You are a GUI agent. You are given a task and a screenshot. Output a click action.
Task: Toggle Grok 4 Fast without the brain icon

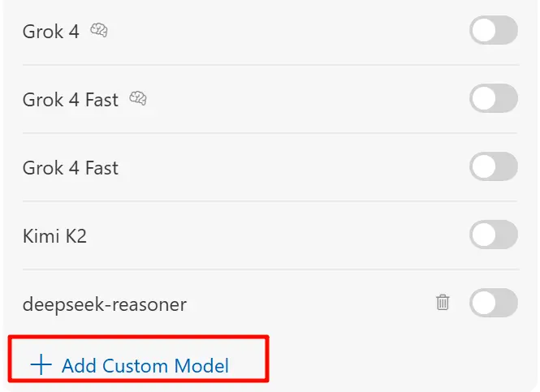coord(493,167)
